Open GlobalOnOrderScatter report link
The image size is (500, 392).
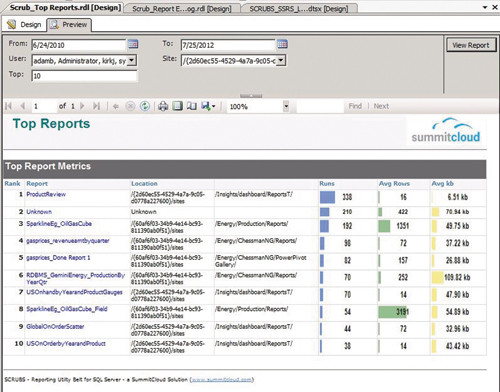pyautogui.click(x=55, y=326)
